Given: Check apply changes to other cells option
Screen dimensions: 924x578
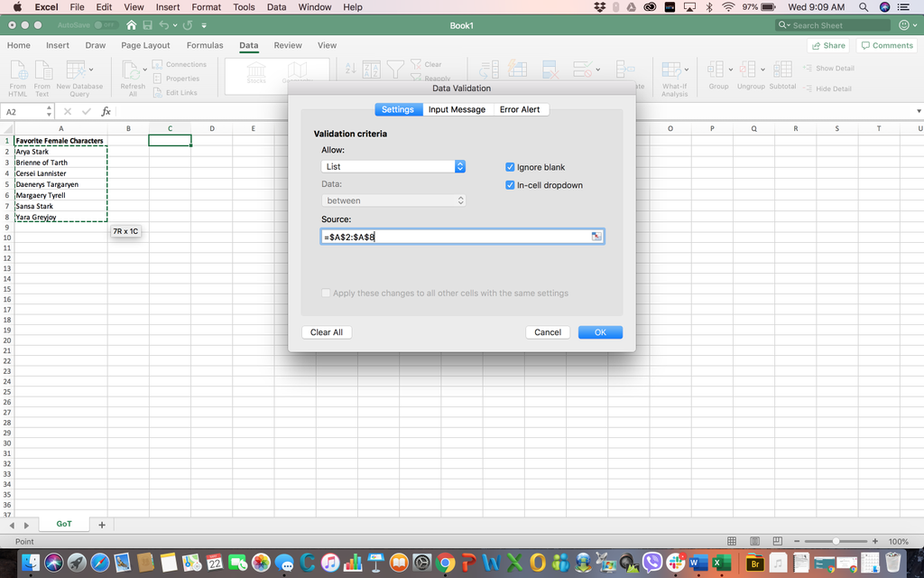Looking at the screenshot, I should click(x=326, y=292).
